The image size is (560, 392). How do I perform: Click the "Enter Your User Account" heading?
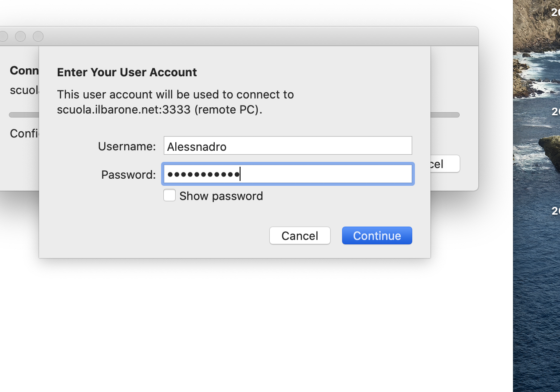tap(127, 72)
